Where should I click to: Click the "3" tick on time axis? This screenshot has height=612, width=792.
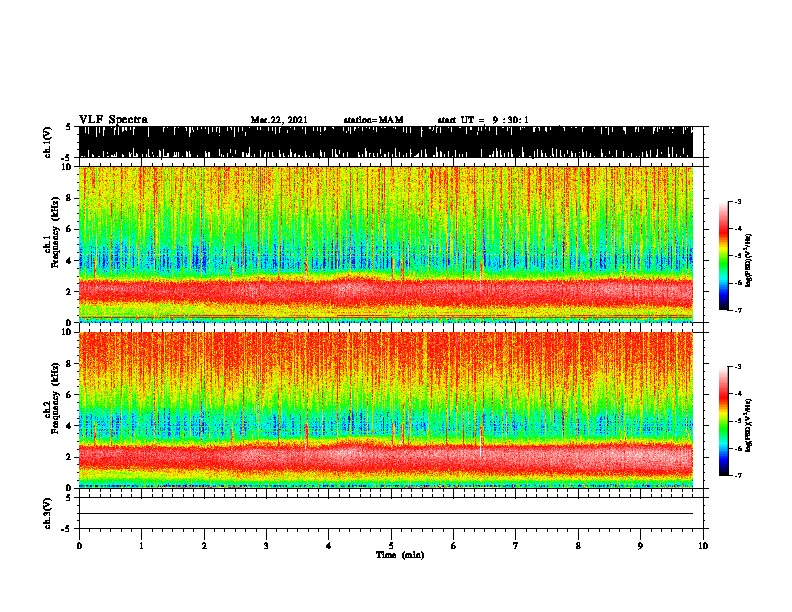click(x=267, y=546)
